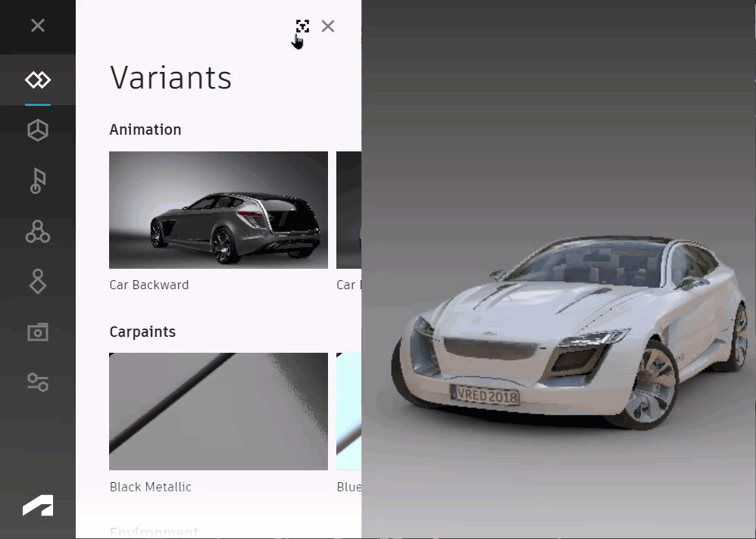
Task: Open the three-circles materials icon in sidebar
Action: coord(38,232)
